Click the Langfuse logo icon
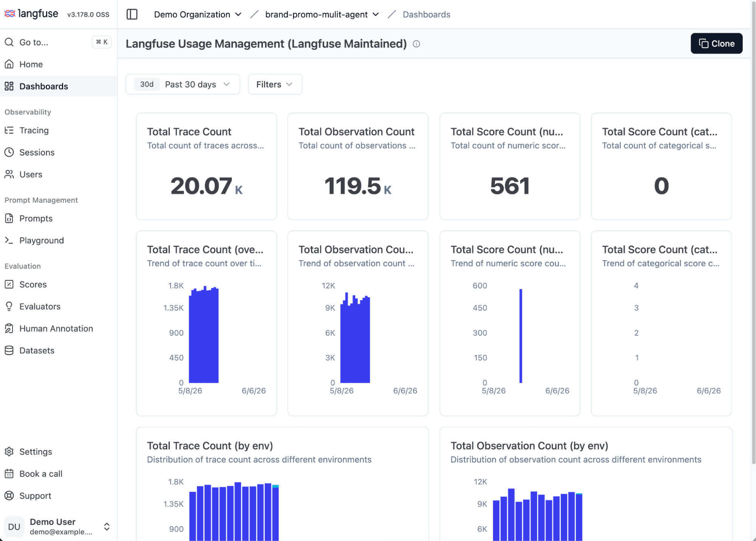Image resolution: width=756 pixels, height=541 pixels. pos(9,14)
